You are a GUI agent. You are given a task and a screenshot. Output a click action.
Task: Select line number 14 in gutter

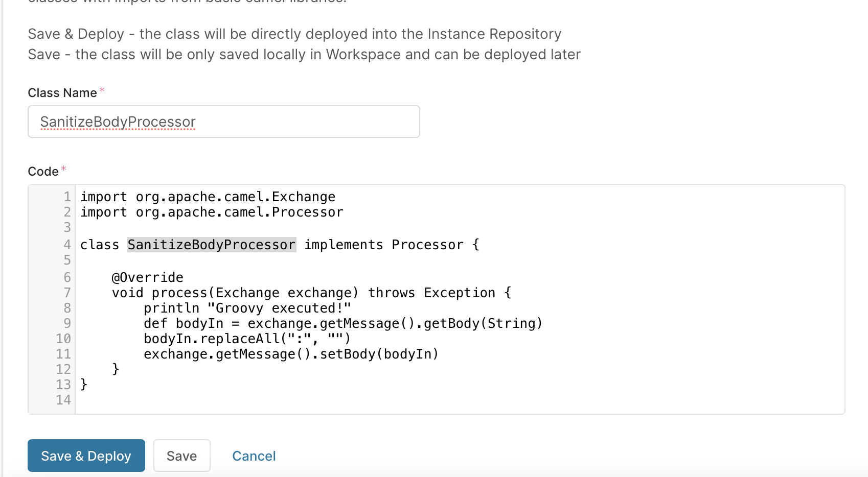[63, 400]
